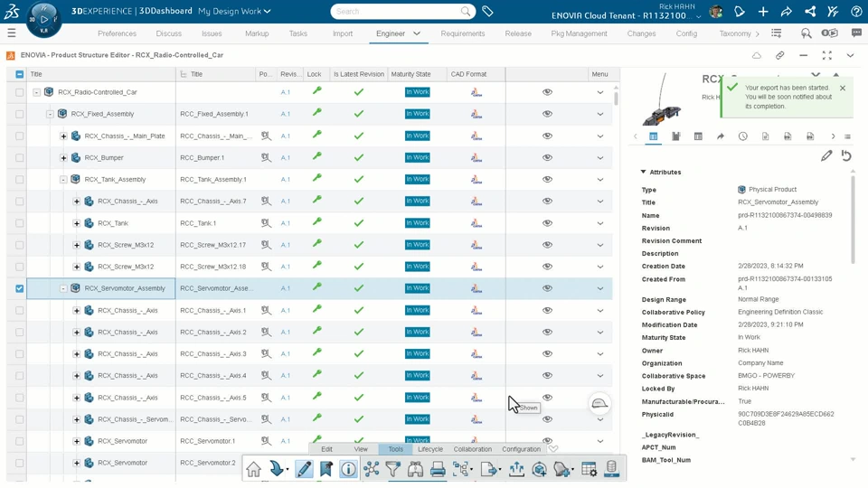Screen dimensions: 868x488
Task: Open notifications bell in top bar
Action: [x=740, y=12]
